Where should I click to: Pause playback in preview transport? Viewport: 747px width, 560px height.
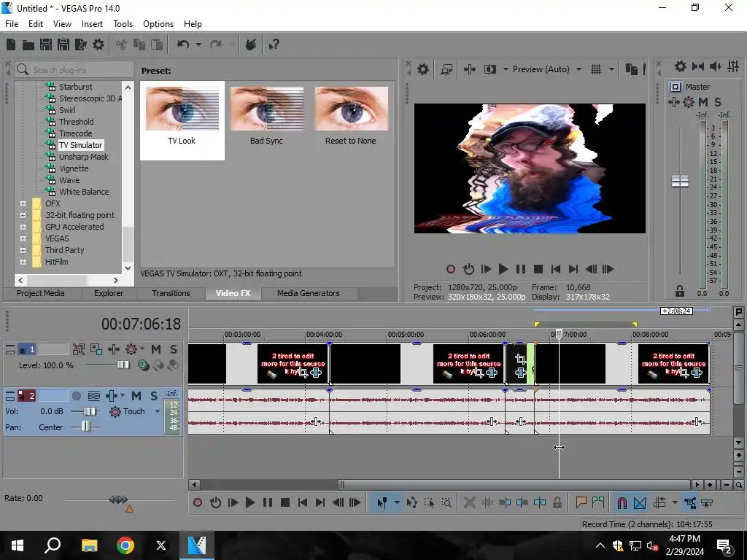pos(521,270)
